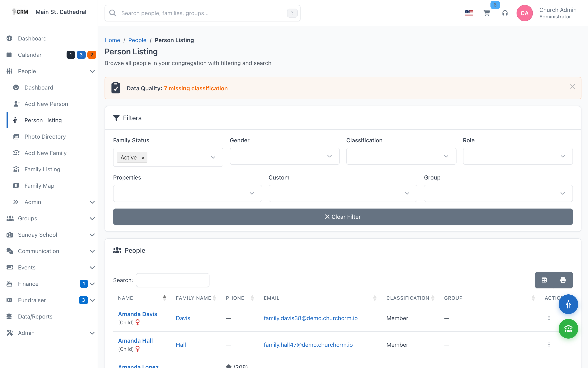This screenshot has width=588, height=368.
Task: Go to Home breadcrumb link
Action: coord(112,40)
